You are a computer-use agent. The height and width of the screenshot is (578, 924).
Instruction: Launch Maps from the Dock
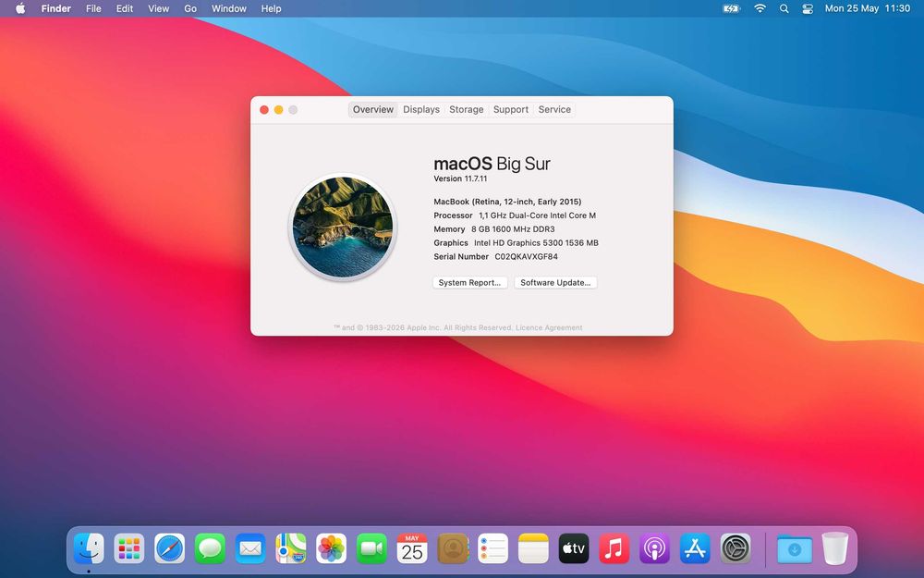[x=290, y=548]
